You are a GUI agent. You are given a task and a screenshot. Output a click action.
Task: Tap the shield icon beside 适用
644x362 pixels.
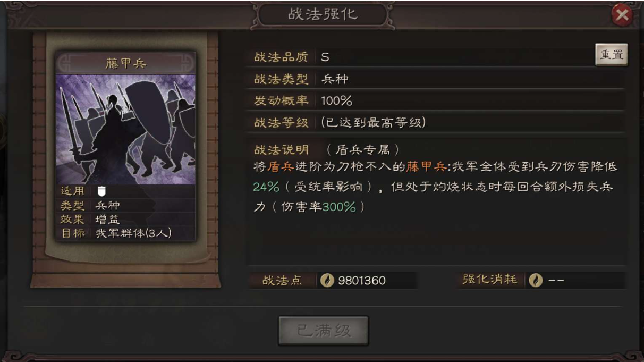(x=101, y=191)
